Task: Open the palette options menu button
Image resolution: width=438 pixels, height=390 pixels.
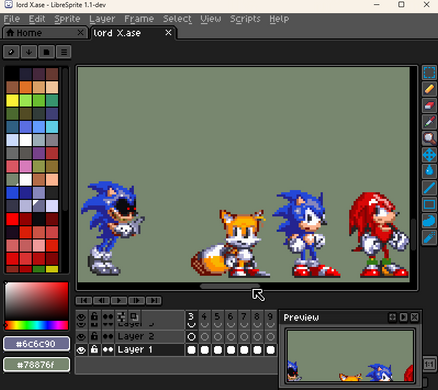Action: tap(64, 52)
